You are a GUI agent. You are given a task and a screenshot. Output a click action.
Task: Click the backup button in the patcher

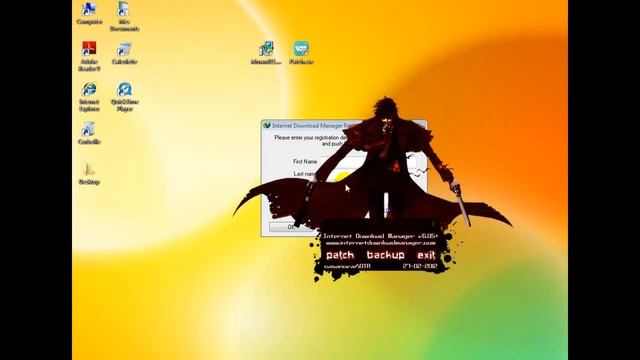[x=385, y=256]
